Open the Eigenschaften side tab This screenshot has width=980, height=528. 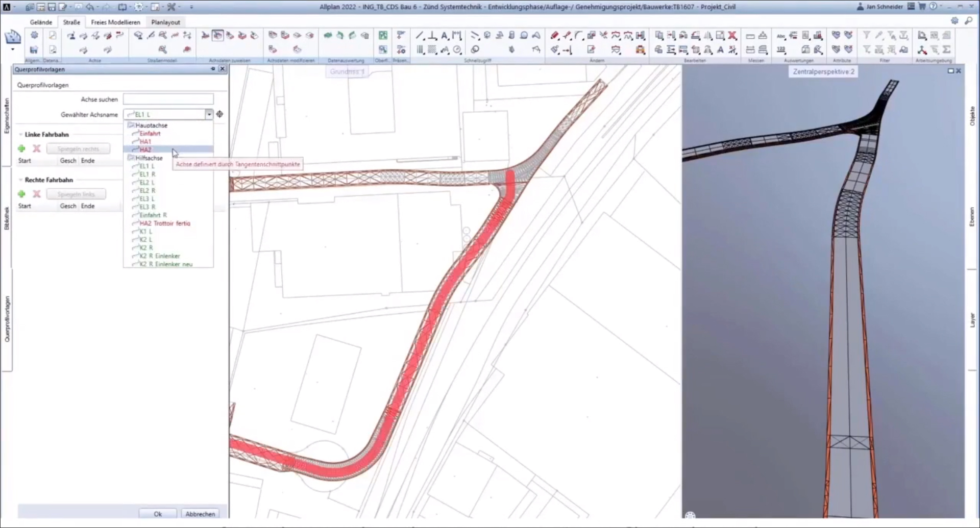(7, 116)
